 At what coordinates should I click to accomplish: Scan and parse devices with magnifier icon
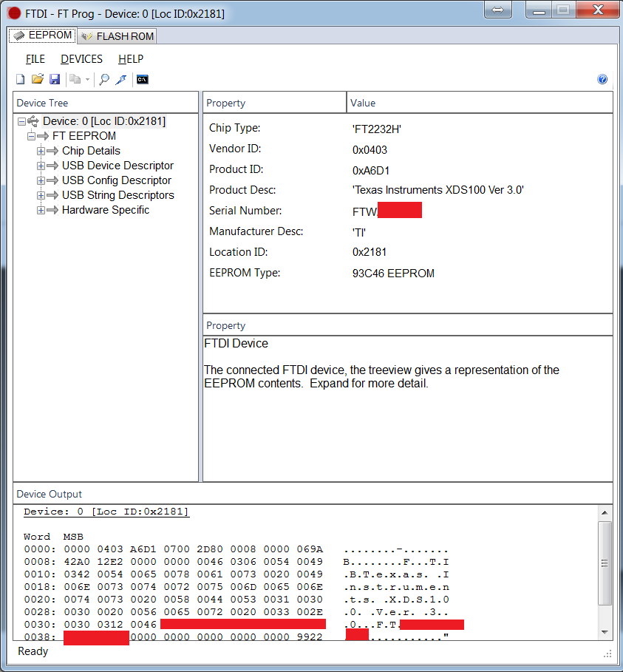[104, 79]
